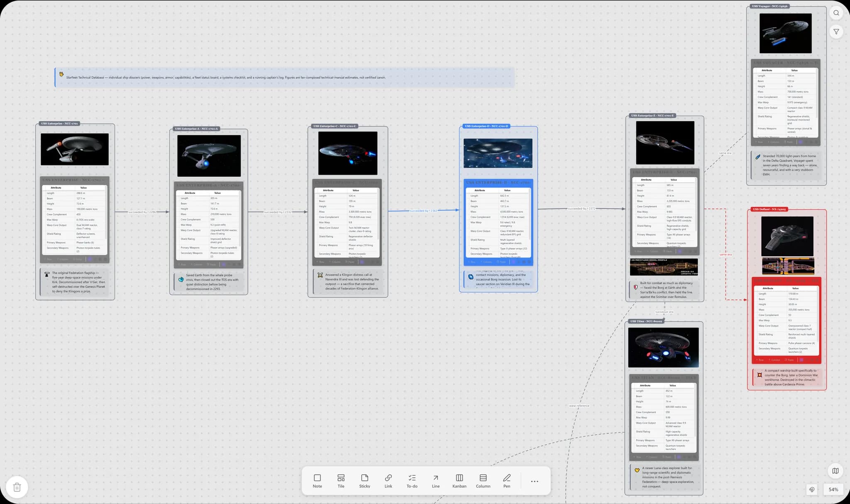Open the Enterprise-C ship image

pyautogui.click(x=348, y=153)
